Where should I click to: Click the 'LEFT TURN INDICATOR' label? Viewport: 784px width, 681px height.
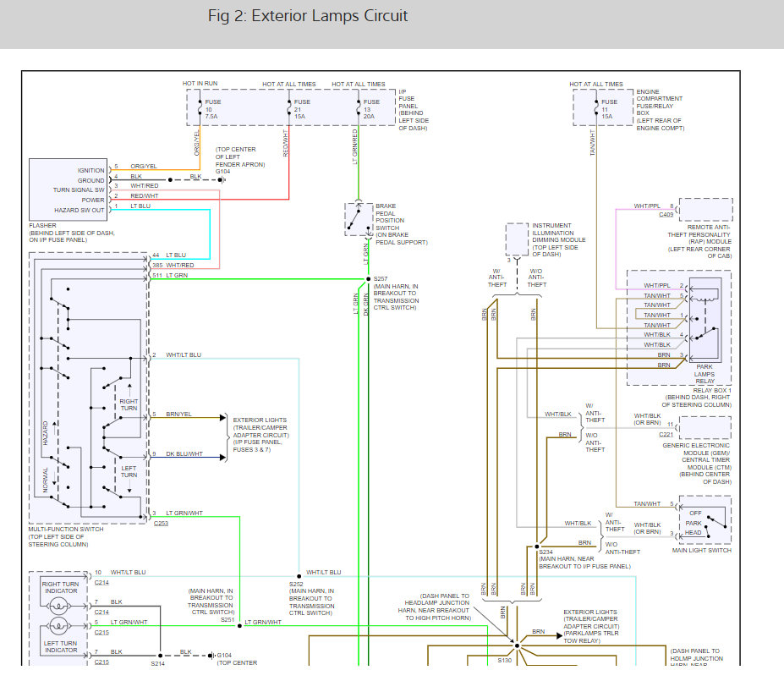61,646
